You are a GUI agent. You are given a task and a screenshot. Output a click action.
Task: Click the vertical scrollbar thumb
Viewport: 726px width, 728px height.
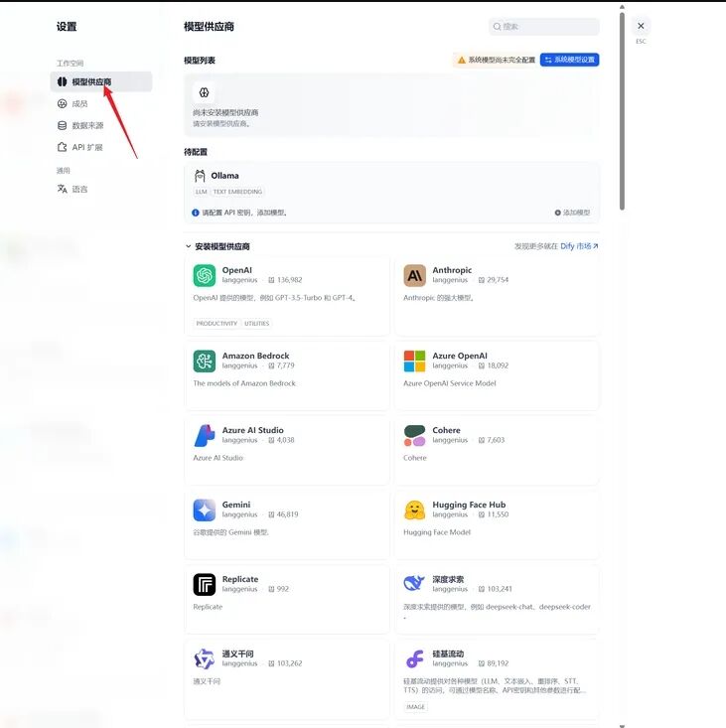pos(622,111)
